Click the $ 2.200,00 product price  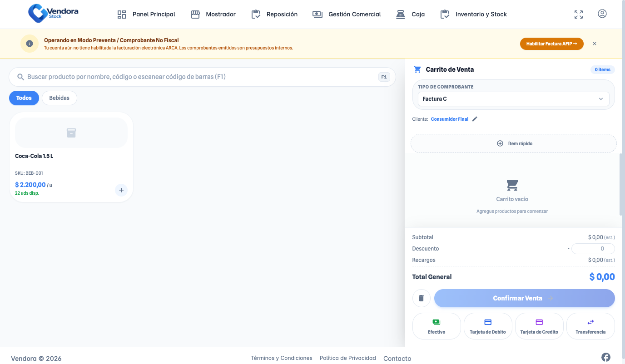point(30,185)
